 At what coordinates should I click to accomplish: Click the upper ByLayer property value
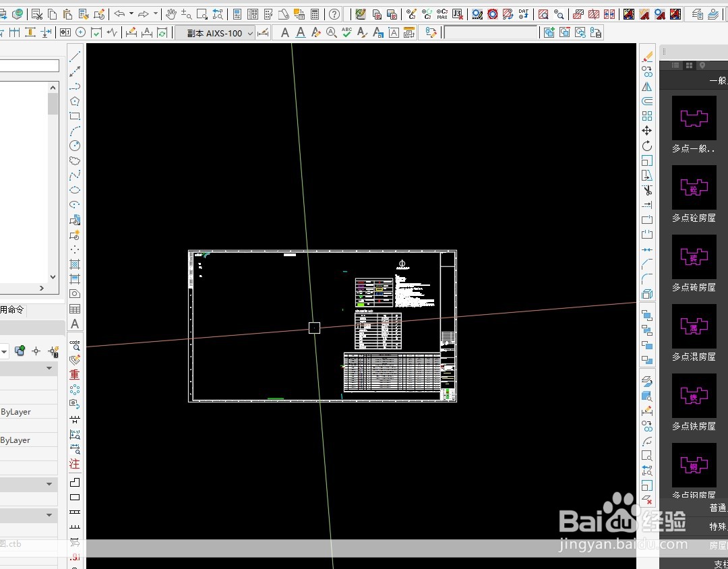[16, 412]
